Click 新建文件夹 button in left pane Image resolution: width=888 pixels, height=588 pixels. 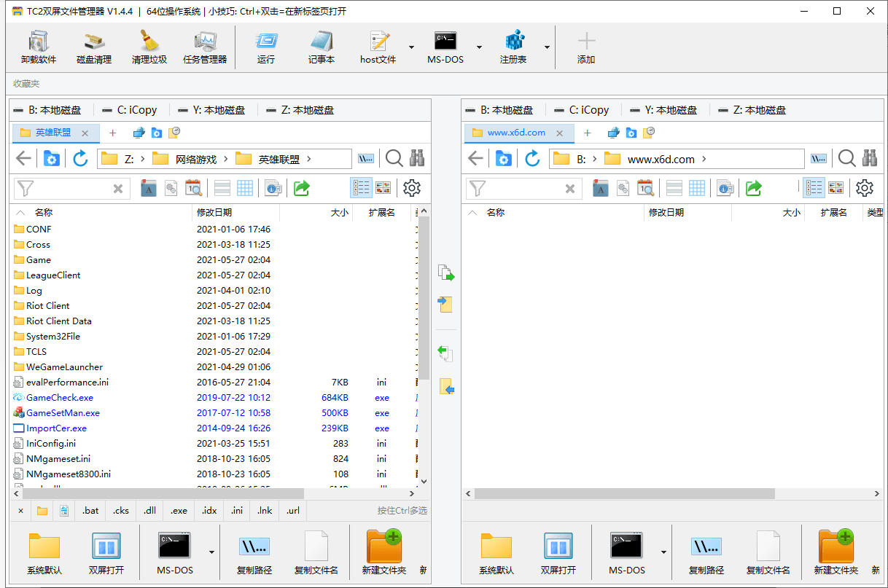coord(384,554)
